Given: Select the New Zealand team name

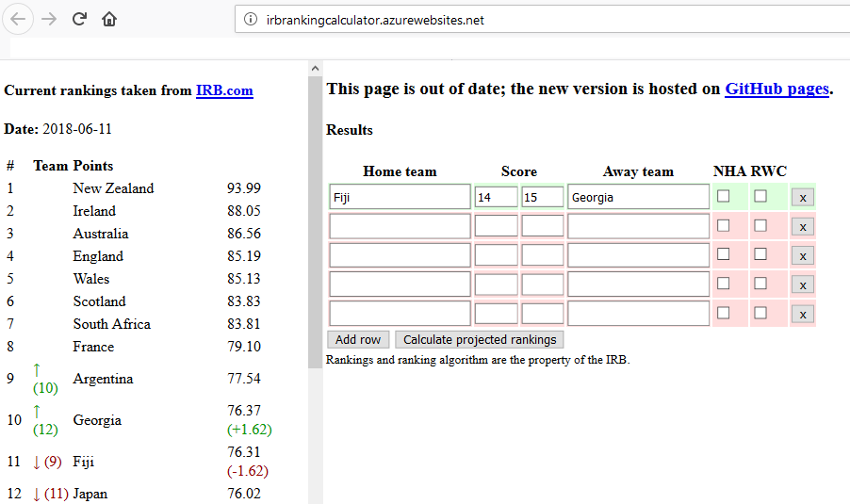Looking at the screenshot, I should (113, 188).
